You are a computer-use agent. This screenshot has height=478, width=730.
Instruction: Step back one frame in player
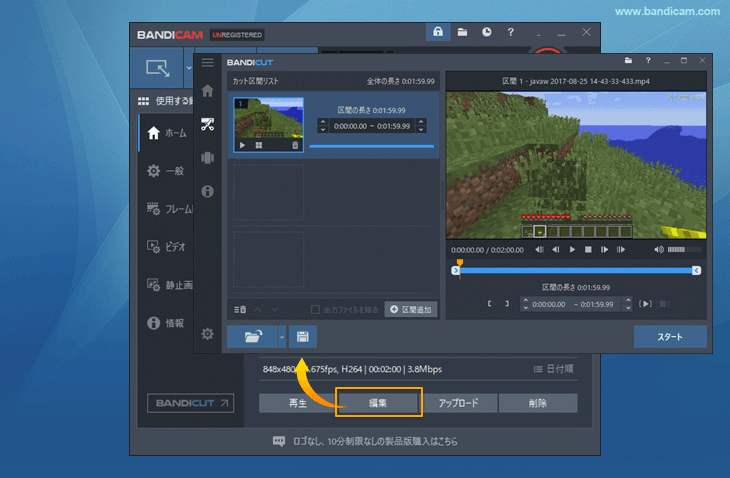(x=555, y=249)
